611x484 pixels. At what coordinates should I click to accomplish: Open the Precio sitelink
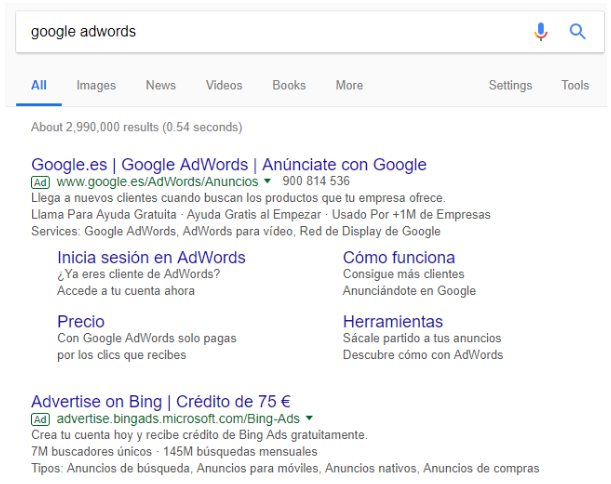pyautogui.click(x=81, y=321)
